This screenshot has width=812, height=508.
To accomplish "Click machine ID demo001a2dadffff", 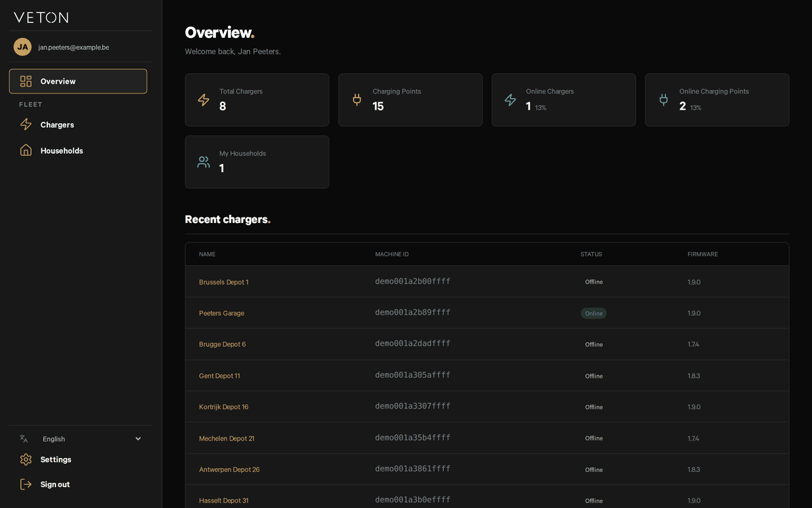I will pyautogui.click(x=413, y=343).
